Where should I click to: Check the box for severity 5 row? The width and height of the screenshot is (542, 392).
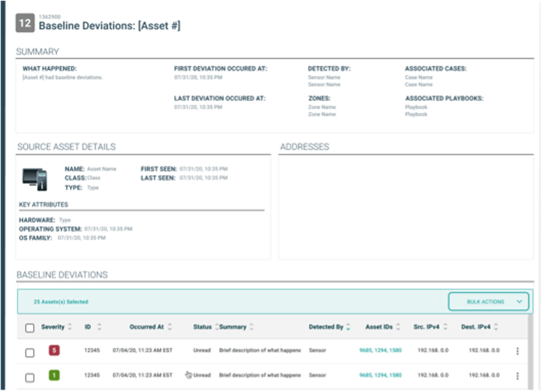[30, 353]
